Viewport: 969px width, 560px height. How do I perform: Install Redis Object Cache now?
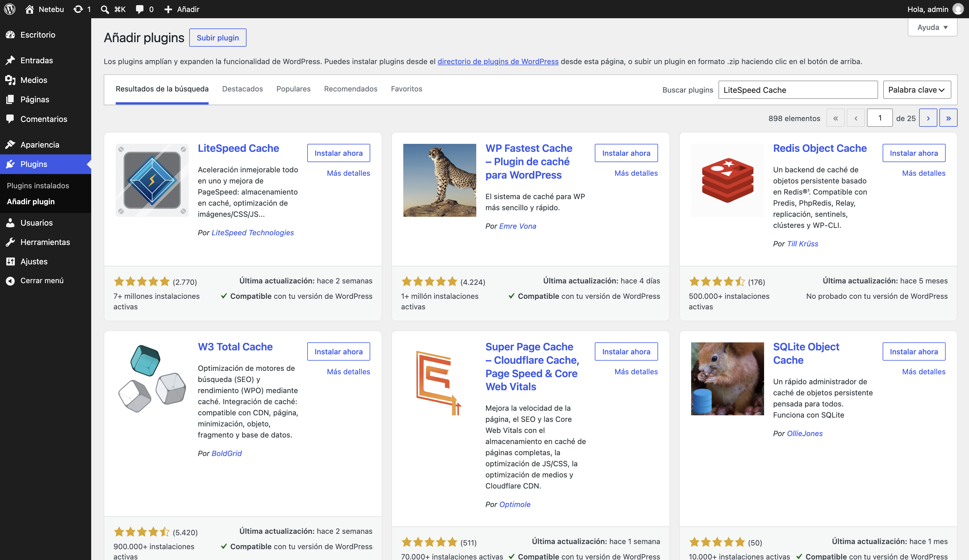pos(914,153)
